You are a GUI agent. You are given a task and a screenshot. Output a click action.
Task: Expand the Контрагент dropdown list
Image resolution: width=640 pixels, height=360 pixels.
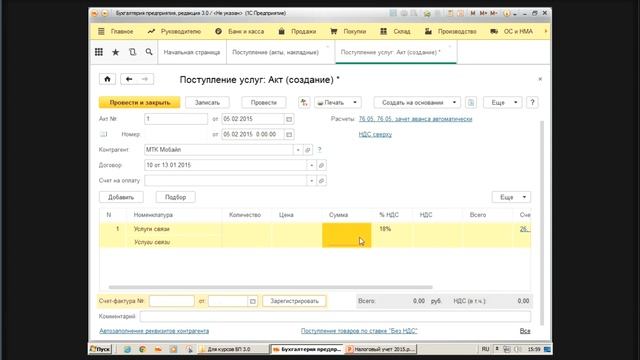tap(298, 150)
